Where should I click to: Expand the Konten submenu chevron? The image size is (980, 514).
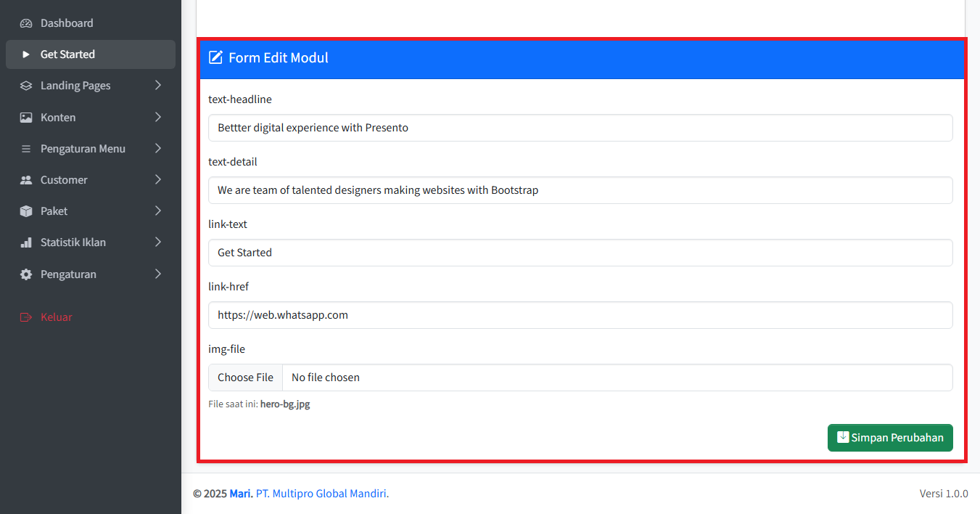tap(158, 118)
